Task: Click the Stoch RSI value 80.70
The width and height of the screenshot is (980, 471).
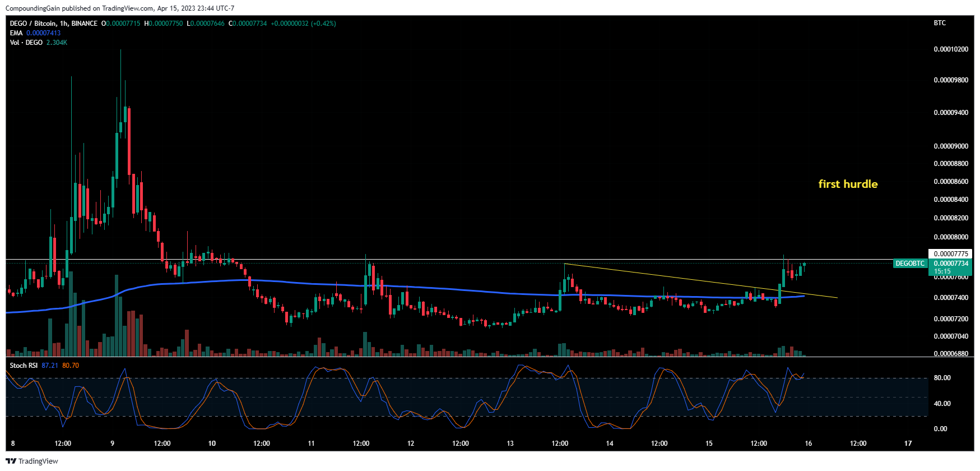Action: [x=71, y=366]
